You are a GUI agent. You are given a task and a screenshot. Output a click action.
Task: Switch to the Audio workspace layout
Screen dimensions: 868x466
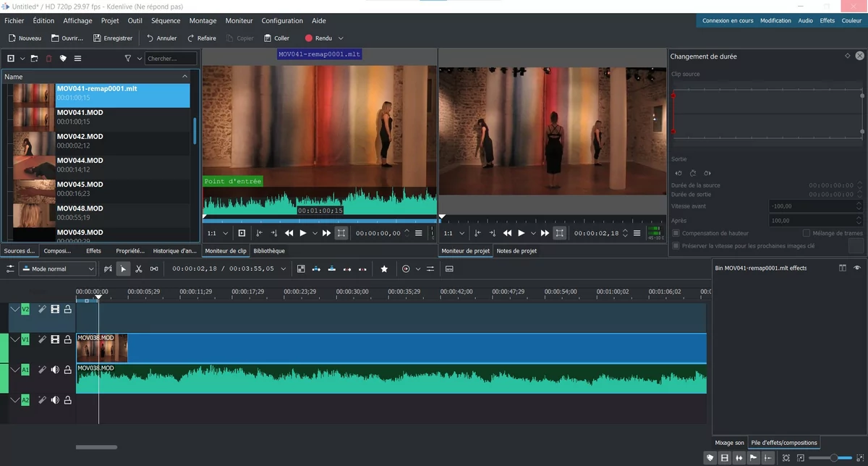805,21
